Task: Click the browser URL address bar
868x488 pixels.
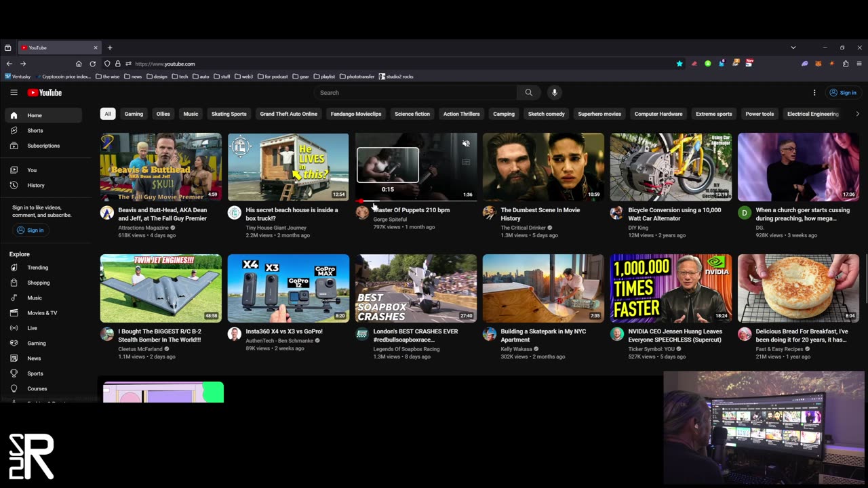Action: coord(400,64)
